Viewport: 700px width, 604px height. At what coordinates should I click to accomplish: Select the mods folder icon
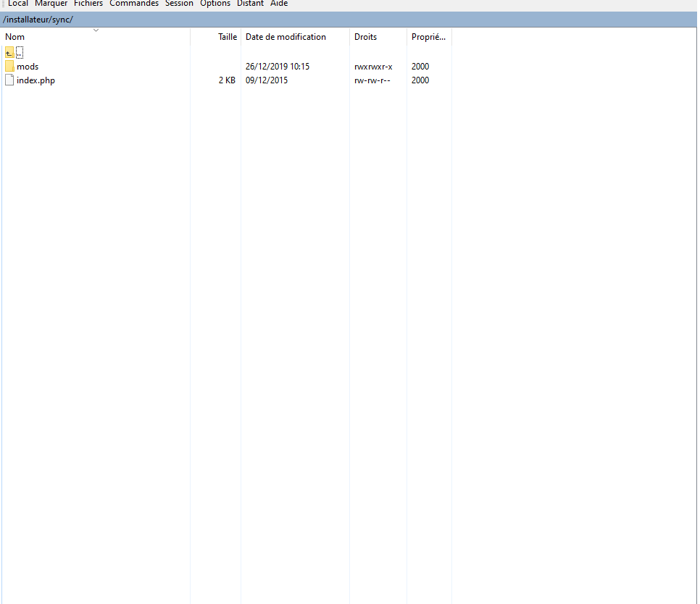pyautogui.click(x=9, y=67)
